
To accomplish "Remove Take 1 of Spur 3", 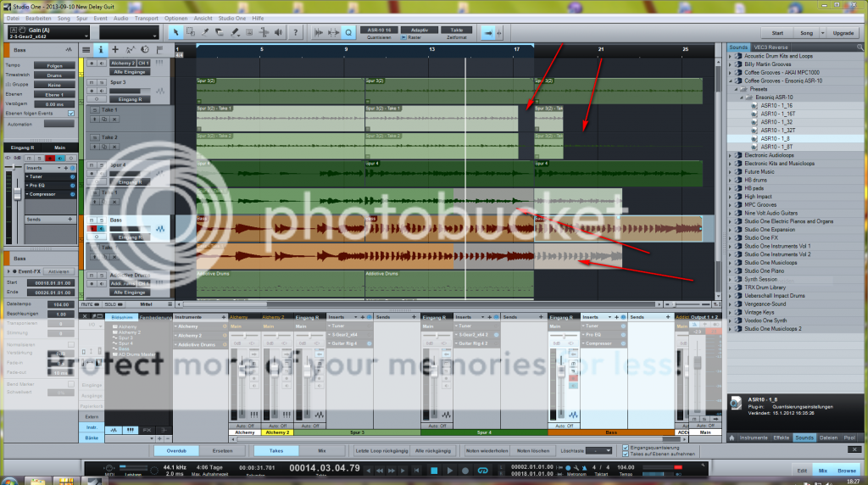I will click(114, 119).
